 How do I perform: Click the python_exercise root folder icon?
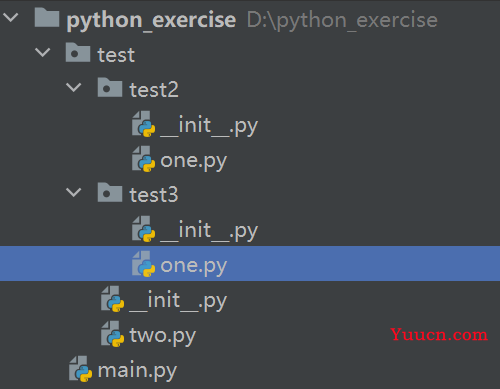47,17
